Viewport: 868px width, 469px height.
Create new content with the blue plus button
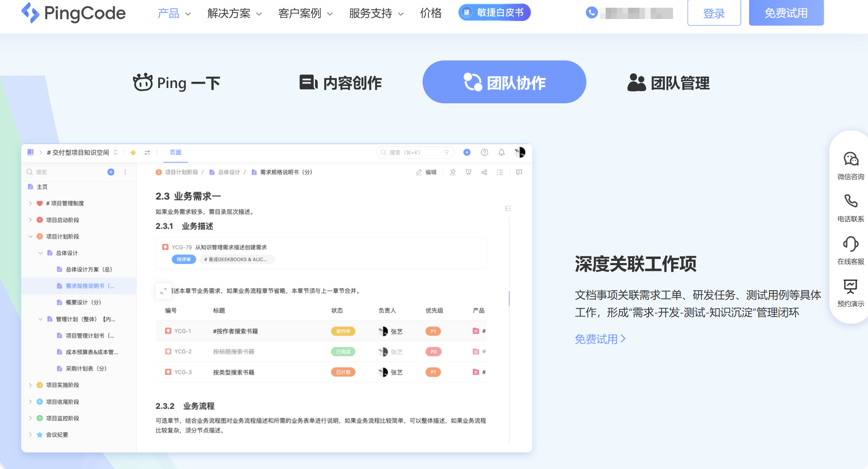(x=467, y=152)
